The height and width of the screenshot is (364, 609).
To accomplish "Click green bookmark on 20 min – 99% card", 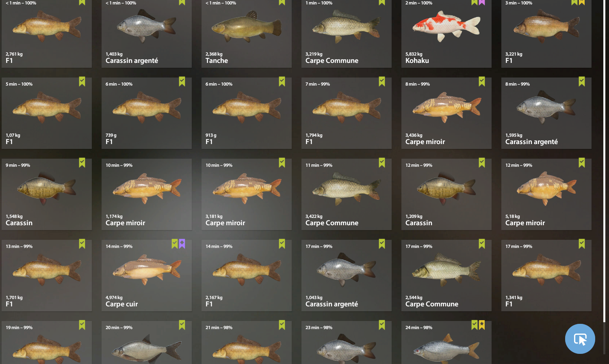I will click(x=182, y=325).
